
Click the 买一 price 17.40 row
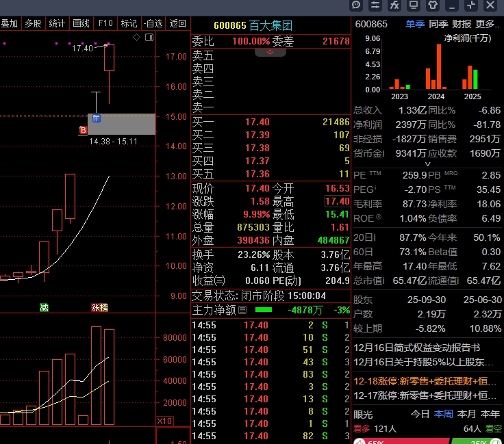coord(270,122)
